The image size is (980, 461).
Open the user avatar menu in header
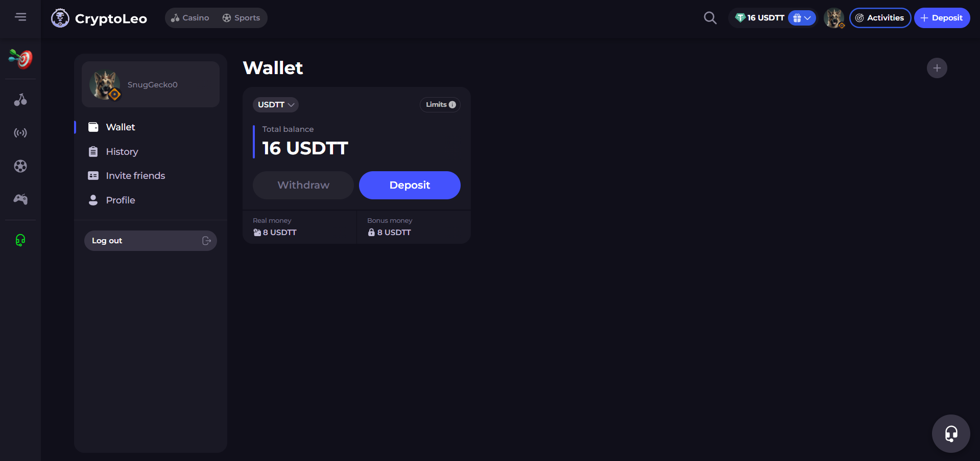pos(834,18)
